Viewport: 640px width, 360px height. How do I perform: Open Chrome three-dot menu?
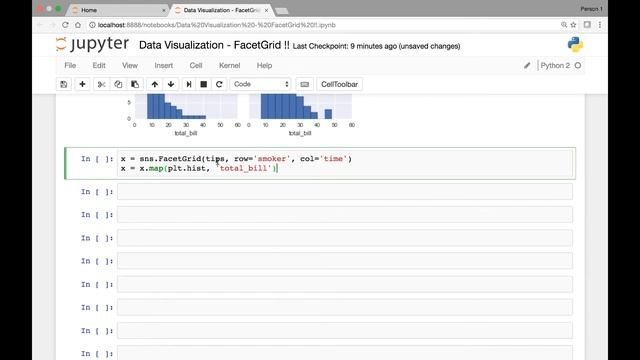(600, 25)
